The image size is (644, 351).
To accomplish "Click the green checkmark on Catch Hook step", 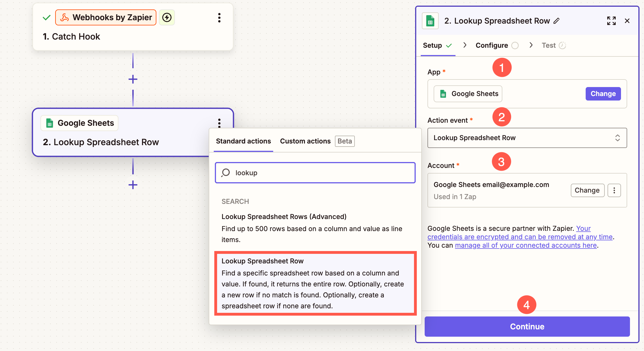I will coord(47,18).
